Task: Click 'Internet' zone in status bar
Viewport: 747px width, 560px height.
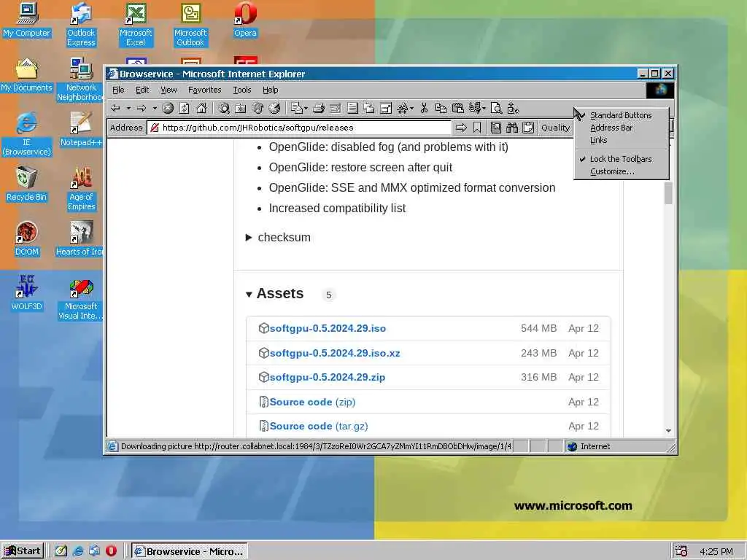Action: (595, 446)
